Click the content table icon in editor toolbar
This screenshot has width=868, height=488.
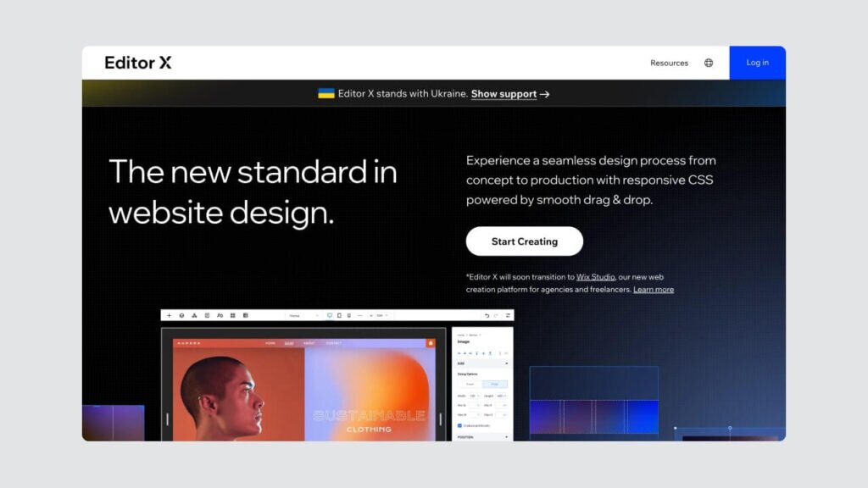pyautogui.click(x=245, y=315)
